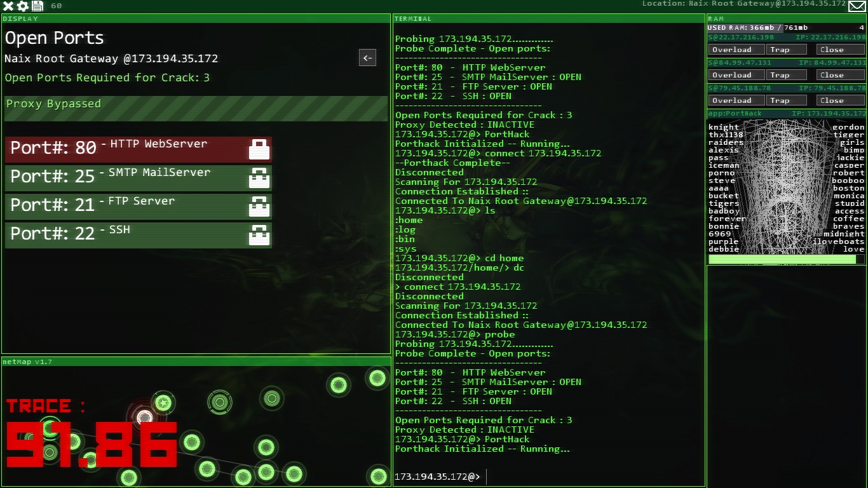This screenshot has height=488, width=868.
Task: Click the open lock on Port 22 SSH
Action: [259, 235]
